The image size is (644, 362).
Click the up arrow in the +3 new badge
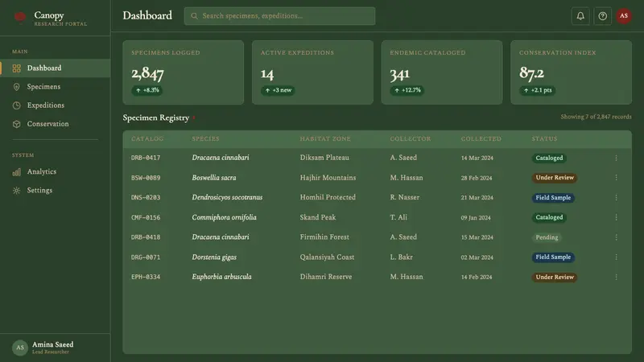(x=267, y=90)
